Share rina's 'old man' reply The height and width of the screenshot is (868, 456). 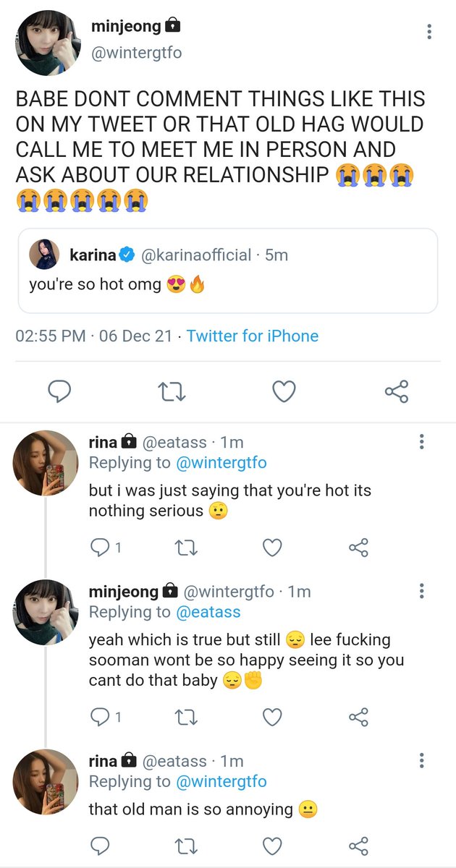coord(358,845)
